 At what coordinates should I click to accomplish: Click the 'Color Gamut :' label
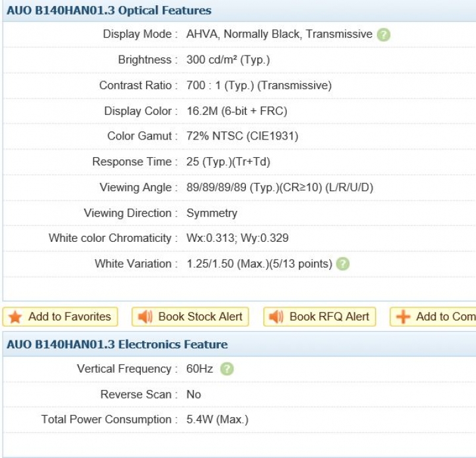(142, 136)
